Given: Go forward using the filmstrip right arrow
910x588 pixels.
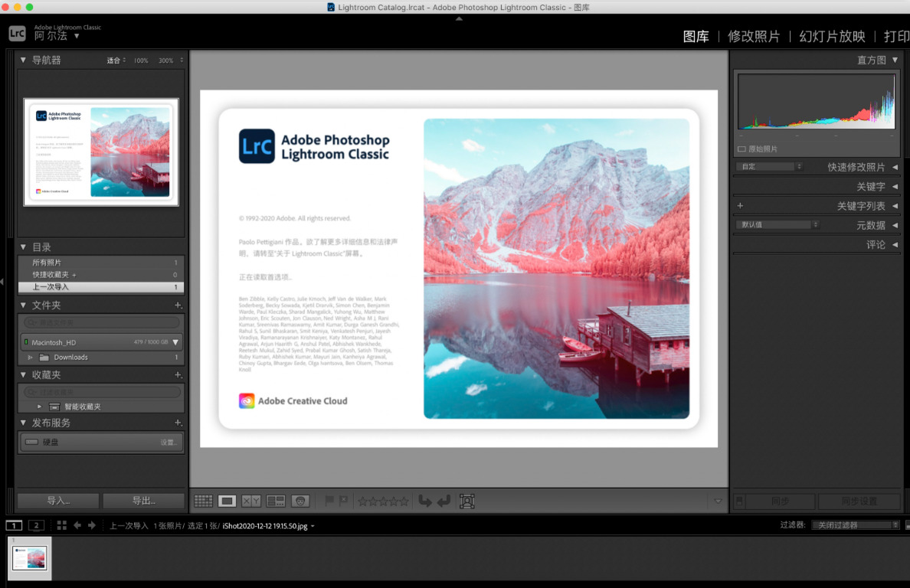Looking at the screenshot, I should [x=92, y=525].
